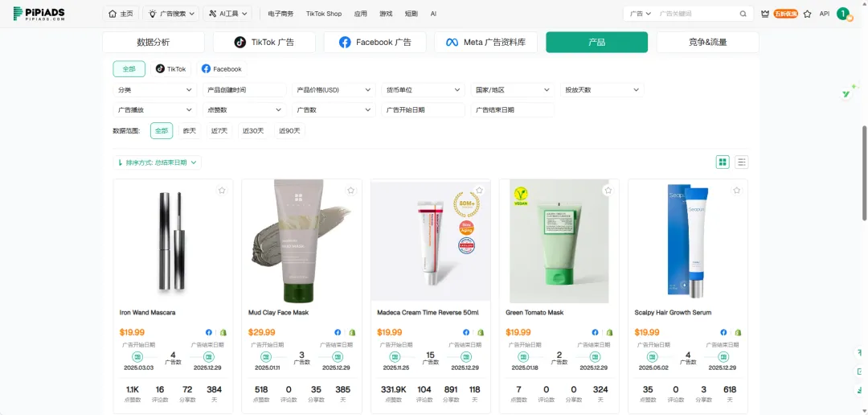868x415 pixels.
Task: Filter by TikTok platform
Action: click(x=170, y=69)
